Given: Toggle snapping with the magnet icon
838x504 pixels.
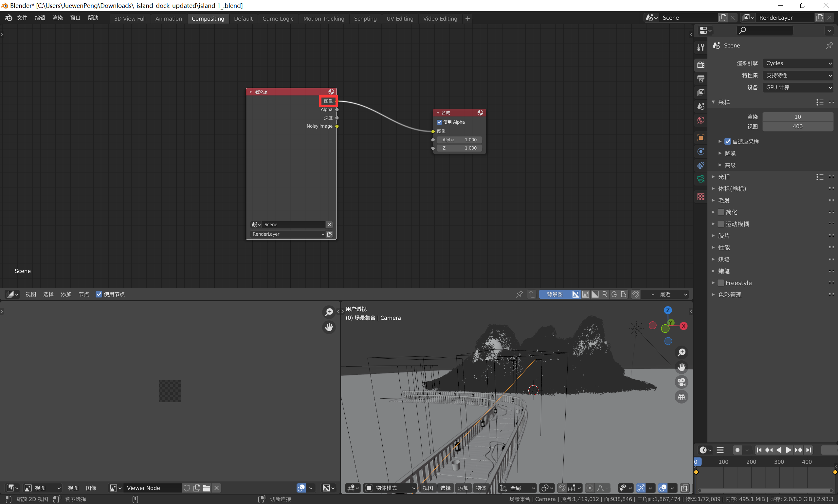Looking at the screenshot, I should tap(562, 488).
